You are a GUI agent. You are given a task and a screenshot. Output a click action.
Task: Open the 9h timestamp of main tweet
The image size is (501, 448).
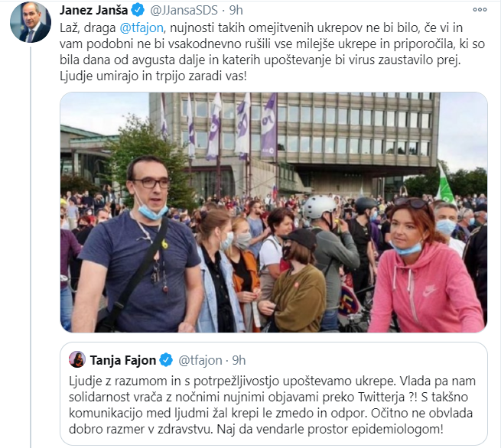pos(236,10)
